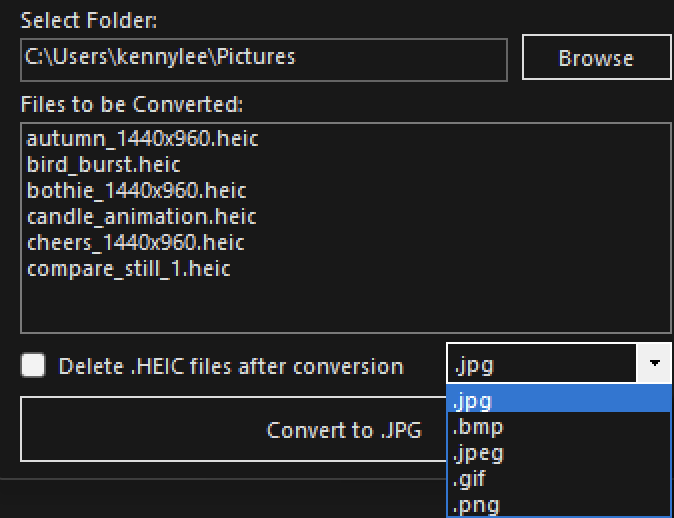Click the folder path text field
Image resolution: width=674 pixels, height=518 pixels.
(x=264, y=58)
